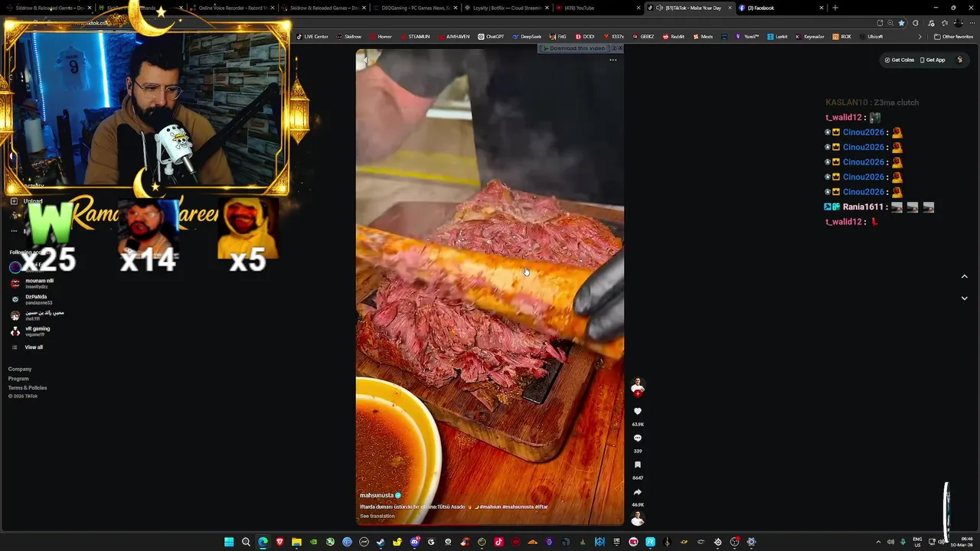The image size is (980, 551).
Task: Save video with the bookmark icon
Action: click(637, 465)
